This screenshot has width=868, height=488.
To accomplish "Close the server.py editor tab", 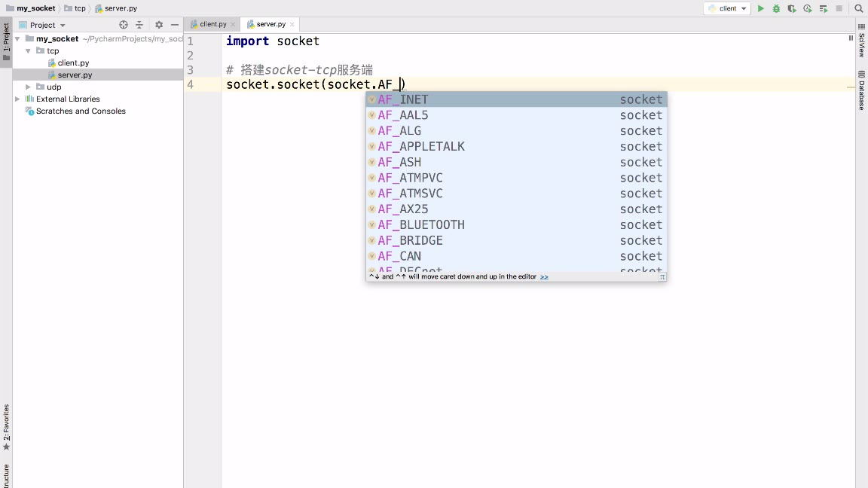I will point(291,24).
